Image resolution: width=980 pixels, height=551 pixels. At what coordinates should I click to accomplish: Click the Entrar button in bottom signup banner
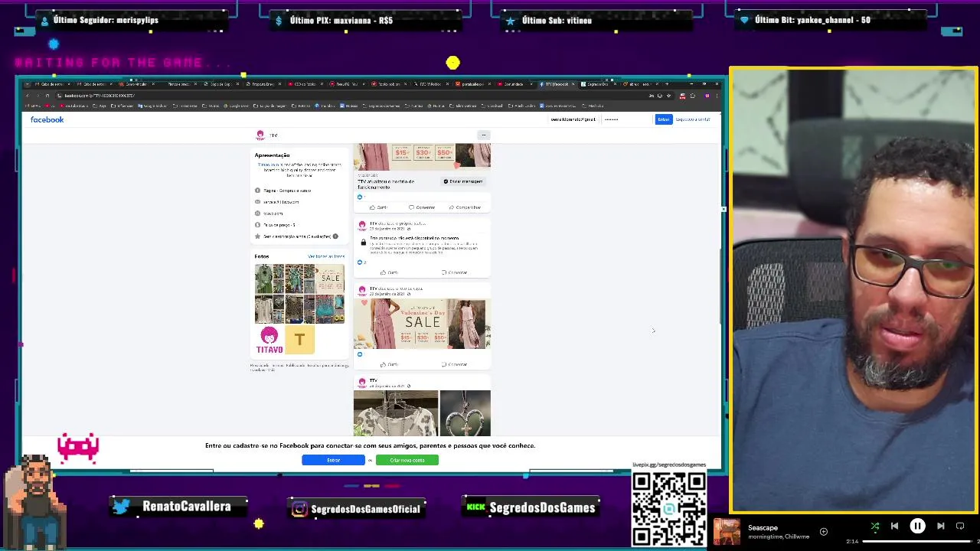point(333,460)
